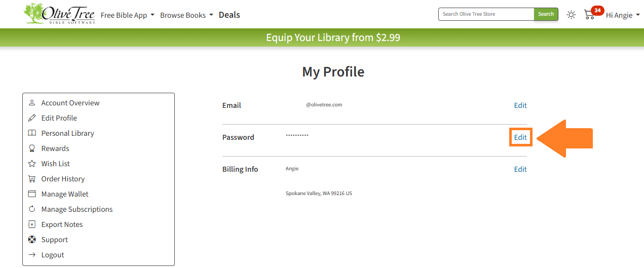Image resolution: width=644 pixels, height=268 pixels.
Task: Click the Search Olive Tree Store field
Action: [486, 14]
